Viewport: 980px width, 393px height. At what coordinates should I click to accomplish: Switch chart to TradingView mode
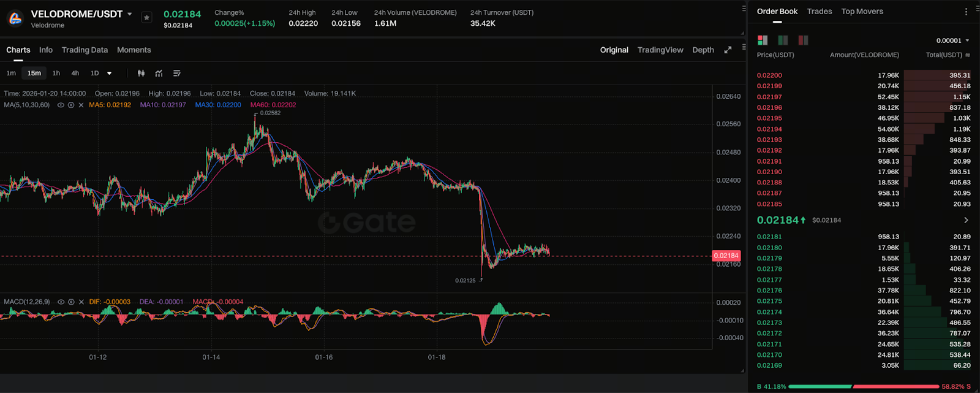point(660,50)
